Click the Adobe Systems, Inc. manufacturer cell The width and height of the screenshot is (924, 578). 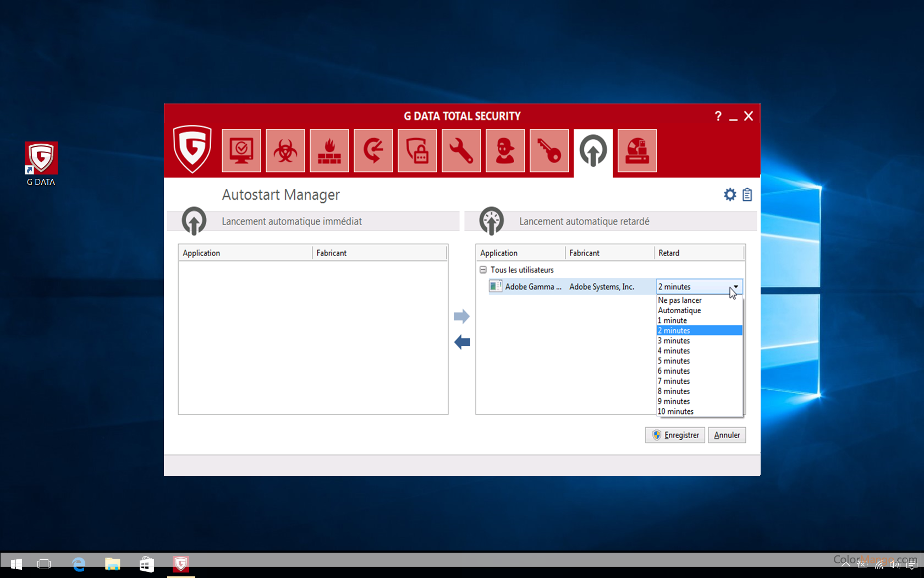pos(602,287)
